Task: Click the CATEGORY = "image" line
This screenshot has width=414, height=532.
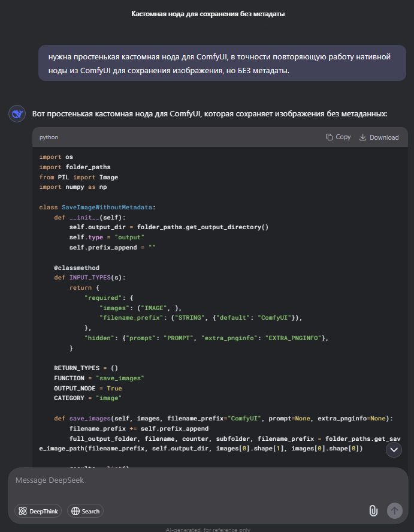Action: coord(88,398)
